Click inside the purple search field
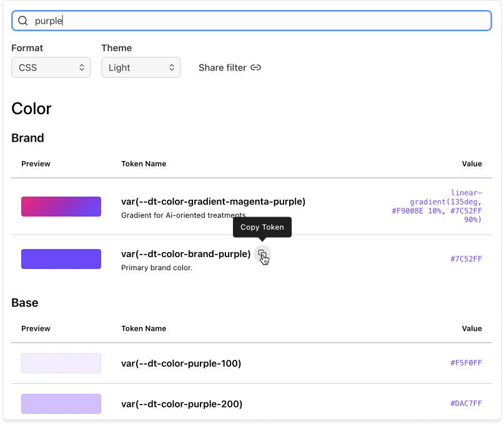This screenshot has width=504, height=425. [x=252, y=21]
